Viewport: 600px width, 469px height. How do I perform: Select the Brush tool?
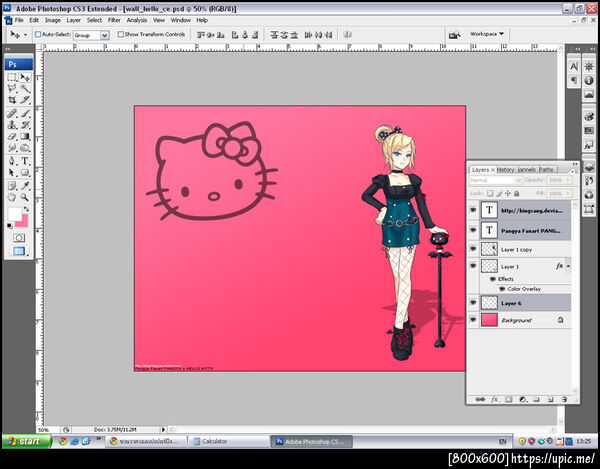25,114
